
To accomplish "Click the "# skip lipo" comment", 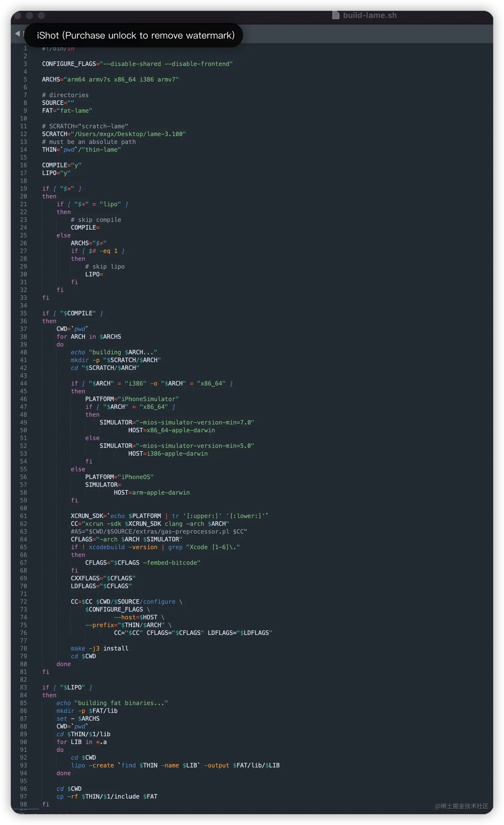I will (105, 266).
